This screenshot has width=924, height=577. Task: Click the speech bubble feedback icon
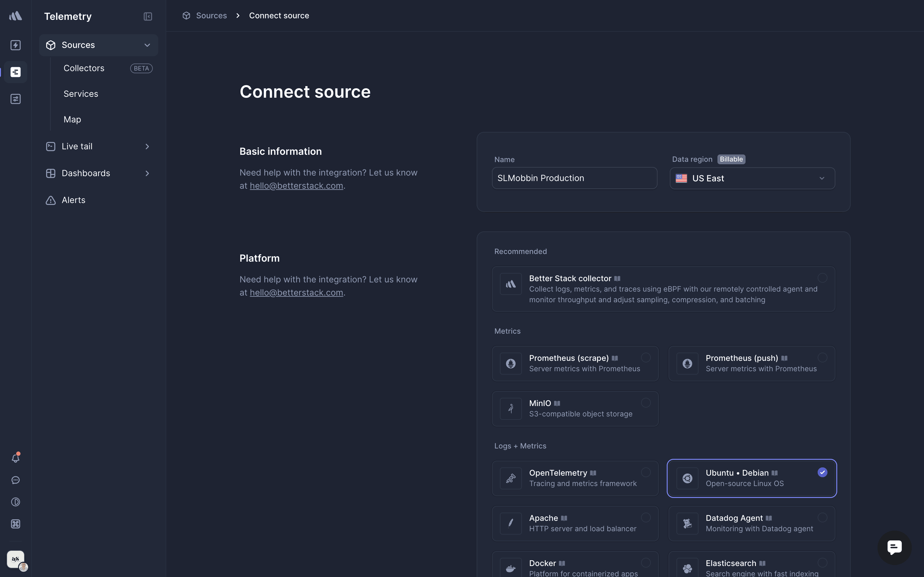tap(16, 480)
